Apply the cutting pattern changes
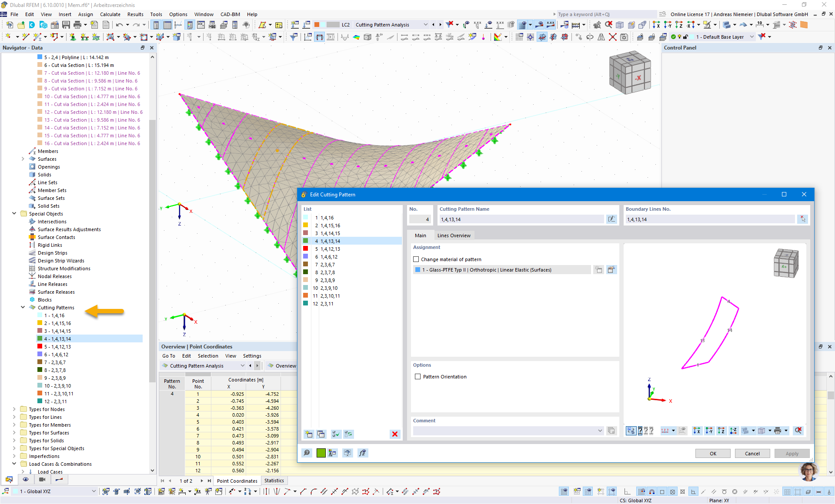Image resolution: width=835 pixels, height=504 pixels. point(792,453)
